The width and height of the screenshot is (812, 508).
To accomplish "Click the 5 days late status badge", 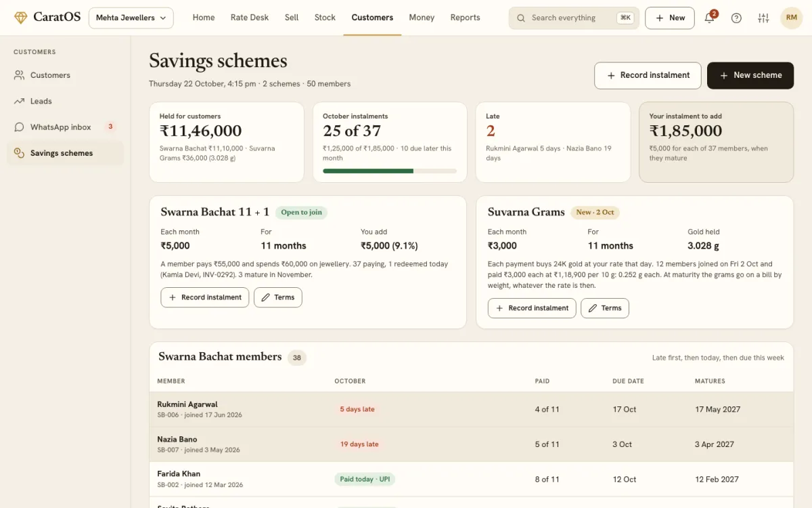I will click(357, 409).
